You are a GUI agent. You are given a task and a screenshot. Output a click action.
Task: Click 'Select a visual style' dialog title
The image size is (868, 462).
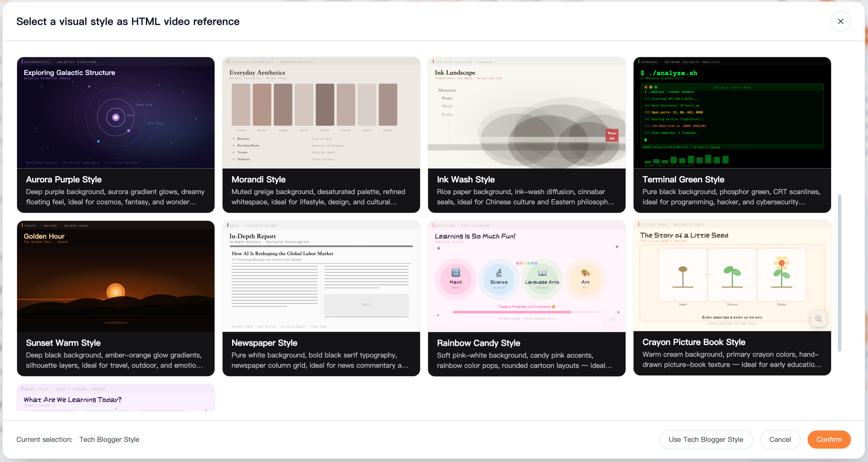[128, 21]
